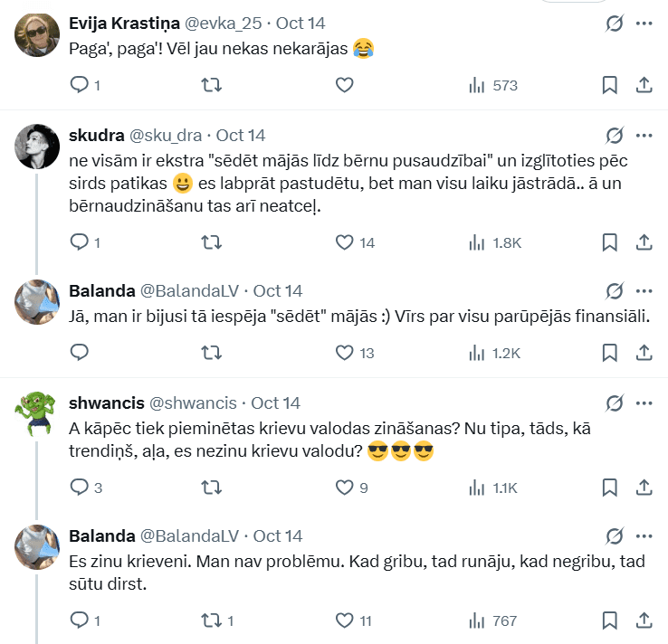The image size is (668, 644).
Task: Bookmark Balanda's tweet with 1.2K views
Action: click(610, 353)
